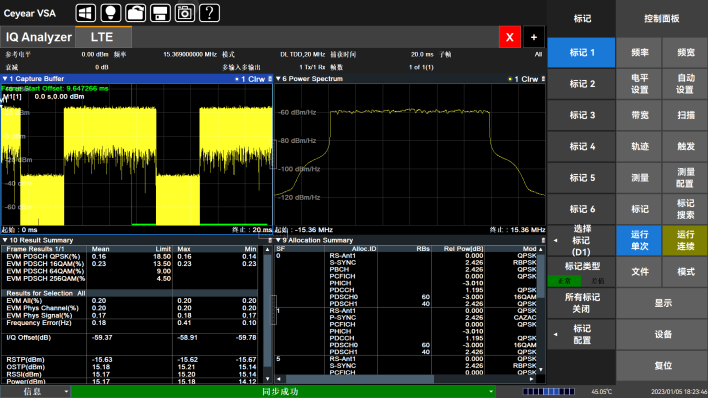This screenshot has height=398, width=708.
Task: Select 标记 1 marker
Action: click(582, 53)
